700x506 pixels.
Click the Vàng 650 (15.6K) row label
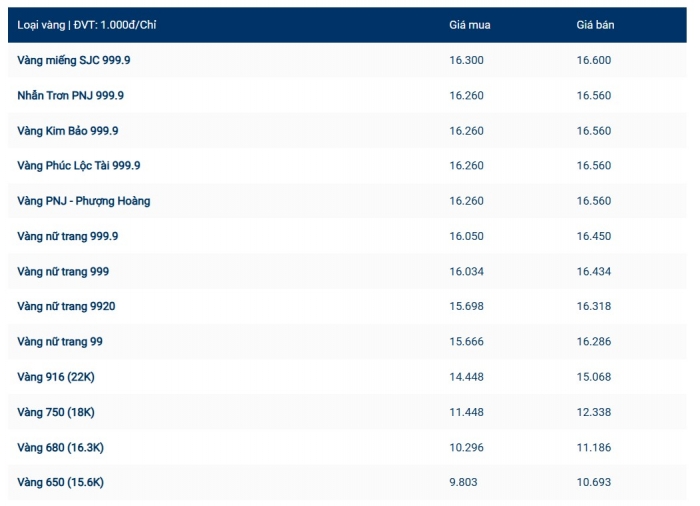[60, 483]
